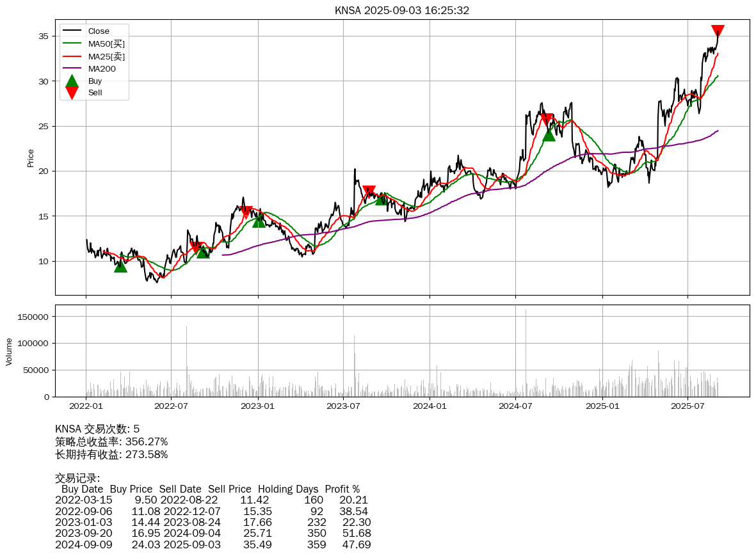Click the purple MA200 legend entry
Image resolution: width=756 pixels, height=556 pixels.
tap(101, 68)
